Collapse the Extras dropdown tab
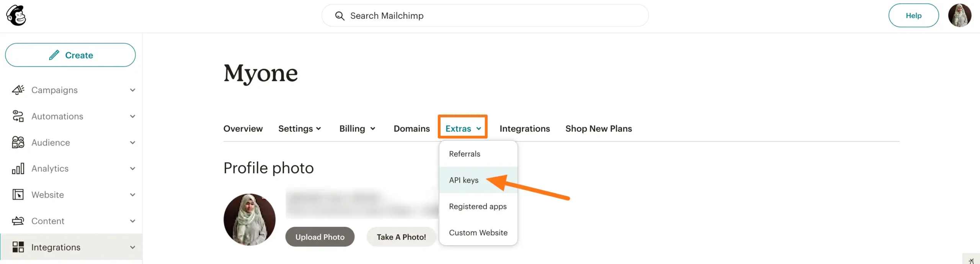Viewport: 980px width, 264px height. pos(463,128)
